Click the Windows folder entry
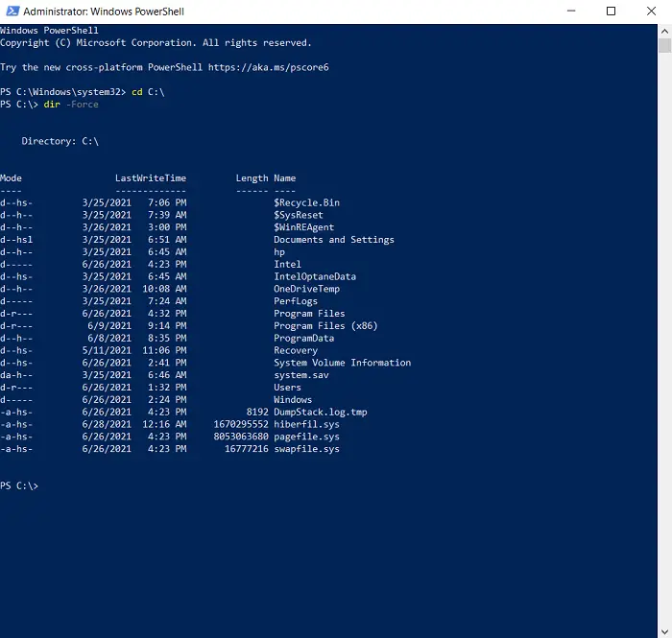Screen dimensions: 672x638 point(293,400)
